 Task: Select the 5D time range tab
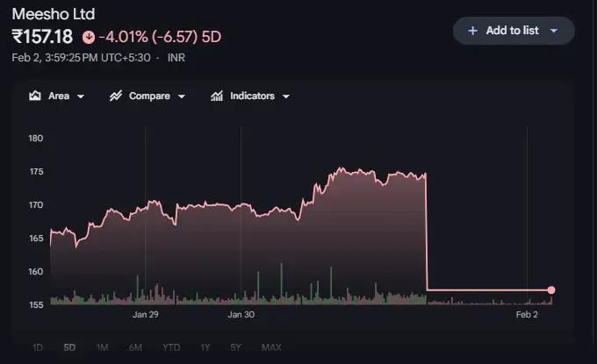point(68,347)
